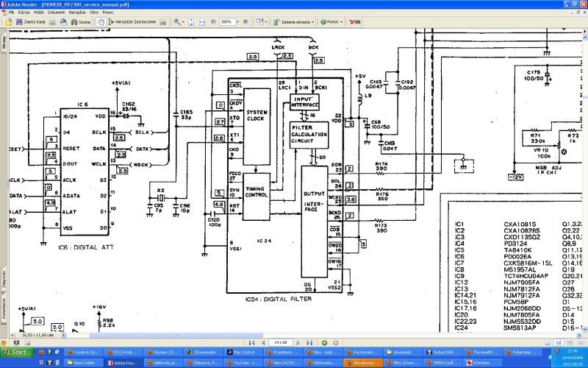
Task: Open Pomoc toolbar dropdown
Action: [331, 22]
